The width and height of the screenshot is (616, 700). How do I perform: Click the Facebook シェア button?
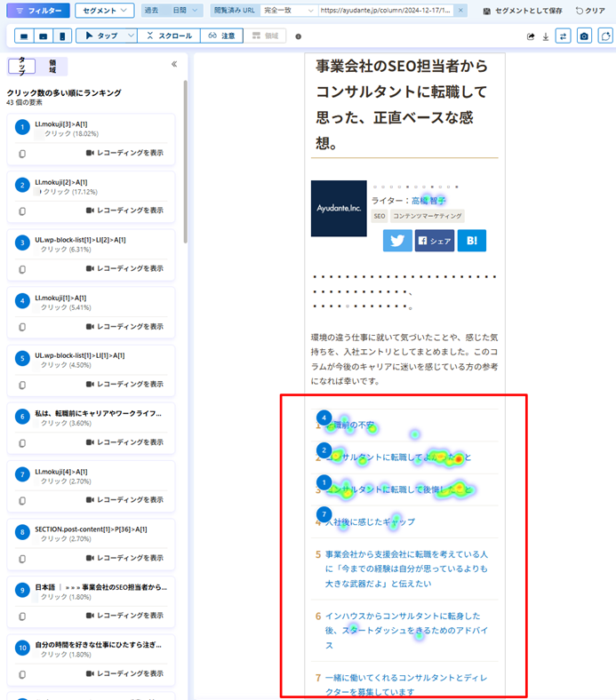pyautogui.click(x=434, y=241)
